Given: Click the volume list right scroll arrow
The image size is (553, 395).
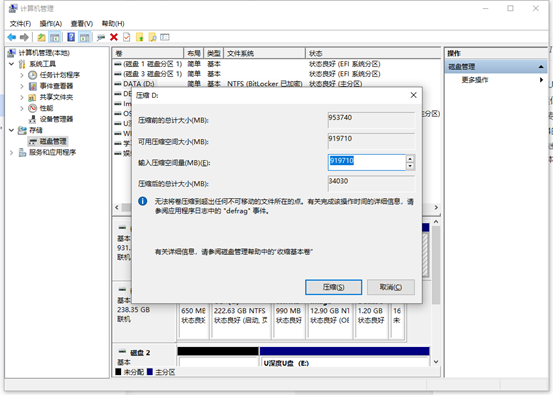Looking at the screenshot, I should (436, 207).
